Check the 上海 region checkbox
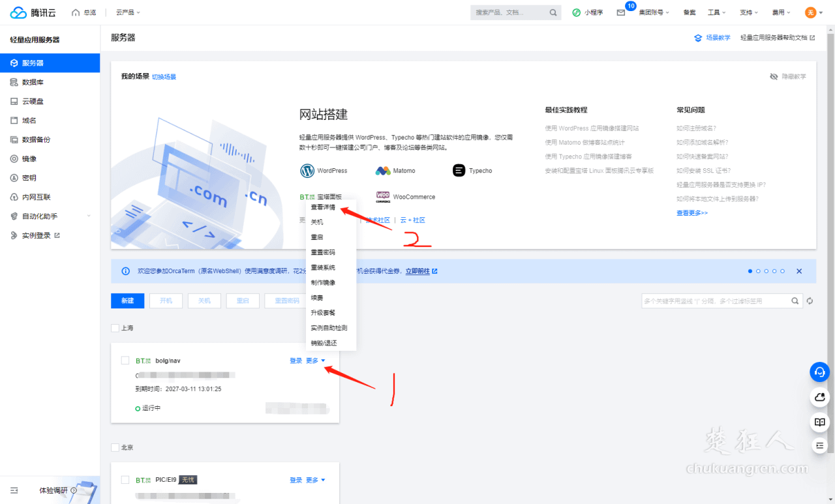Viewport: 835px width, 504px height. click(115, 328)
